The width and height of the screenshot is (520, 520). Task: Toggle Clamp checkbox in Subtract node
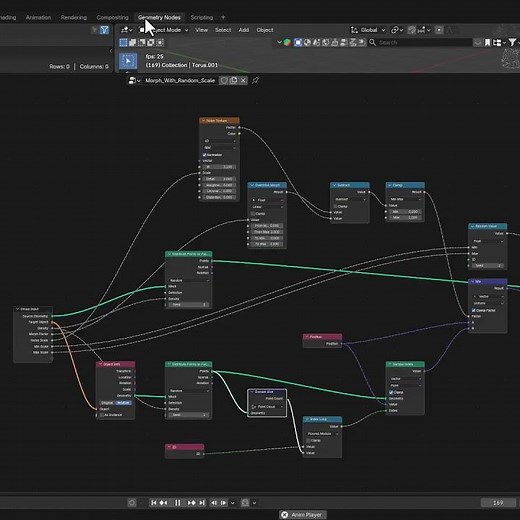tap(336, 206)
